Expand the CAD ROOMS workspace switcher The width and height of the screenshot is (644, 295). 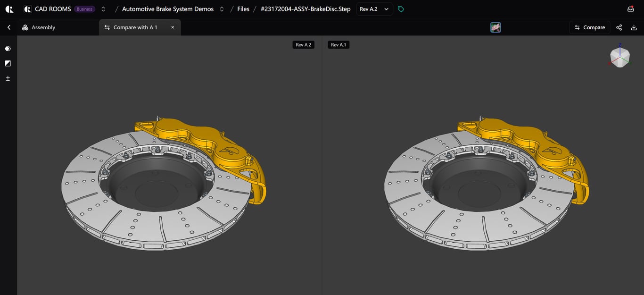point(103,9)
